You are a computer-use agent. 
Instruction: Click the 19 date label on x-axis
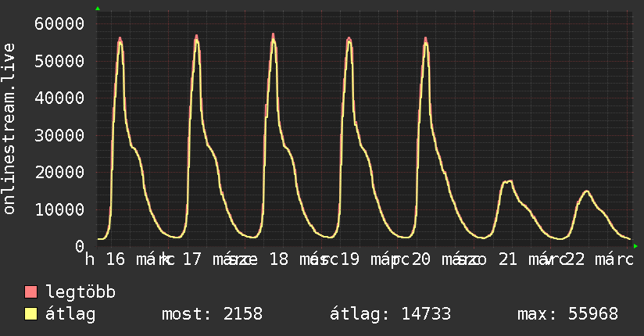(350, 259)
